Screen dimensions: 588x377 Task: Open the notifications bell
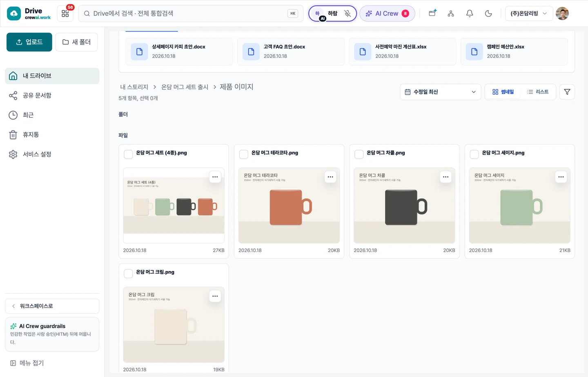click(470, 13)
